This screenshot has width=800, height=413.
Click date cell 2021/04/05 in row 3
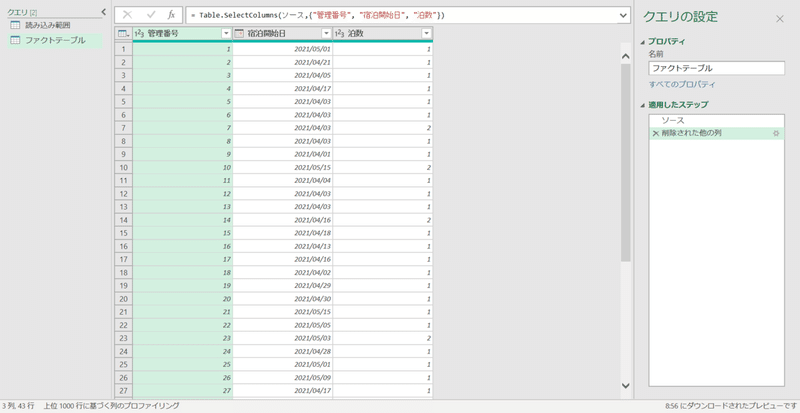click(x=283, y=76)
